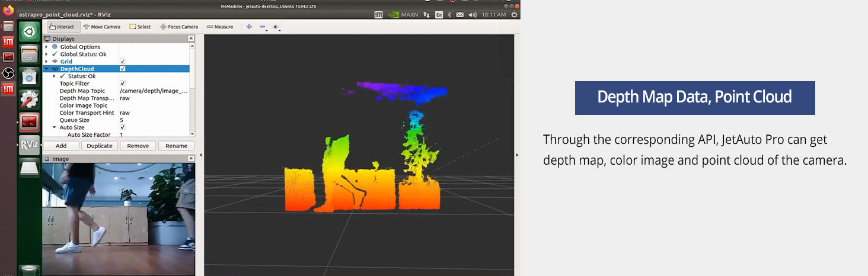Open the volume control in top panel
This screenshot has height=276, width=868.
coord(473,14)
